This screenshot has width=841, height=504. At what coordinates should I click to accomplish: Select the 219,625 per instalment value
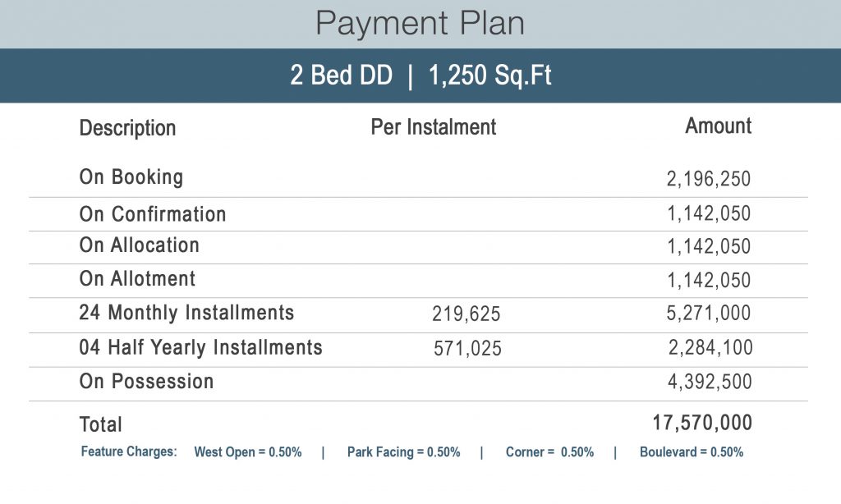pyautogui.click(x=466, y=314)
